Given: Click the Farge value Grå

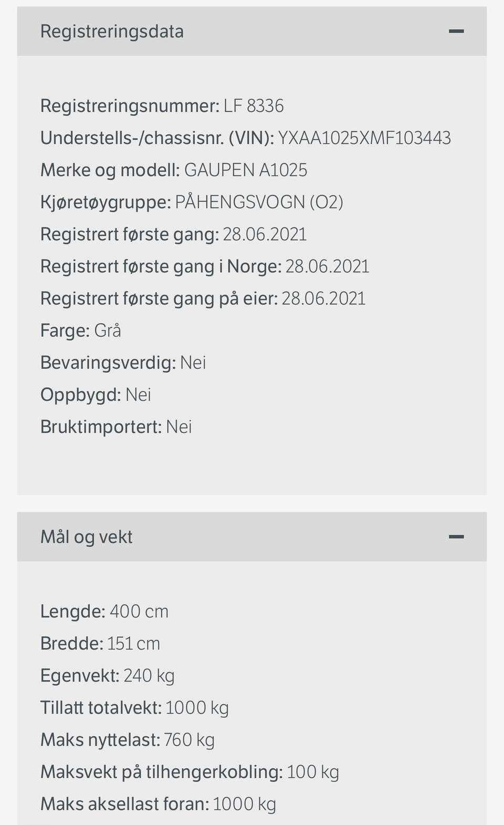Looking at the screenshot, I should [x=108, y=331].
